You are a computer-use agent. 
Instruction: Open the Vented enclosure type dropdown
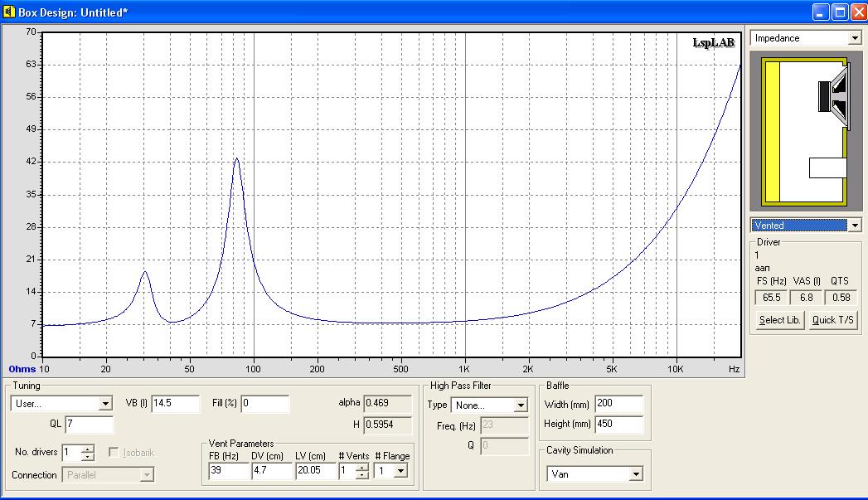click(855, 226)
